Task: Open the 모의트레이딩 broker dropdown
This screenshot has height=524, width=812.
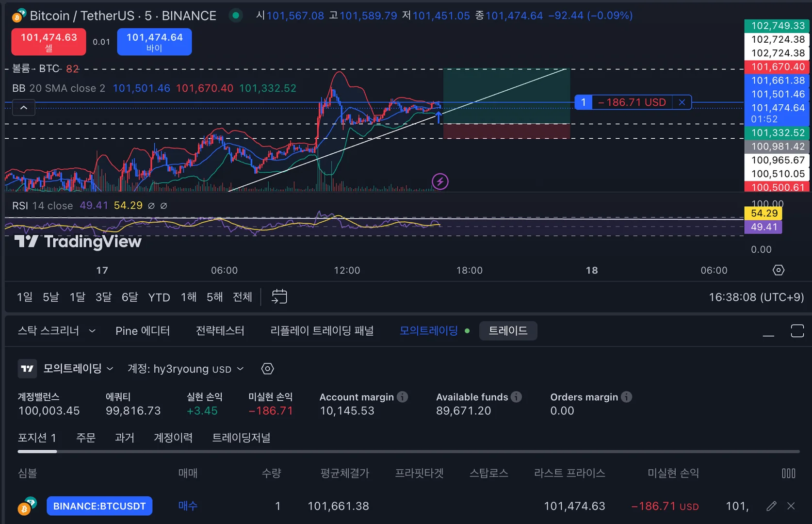Action: 78,369
